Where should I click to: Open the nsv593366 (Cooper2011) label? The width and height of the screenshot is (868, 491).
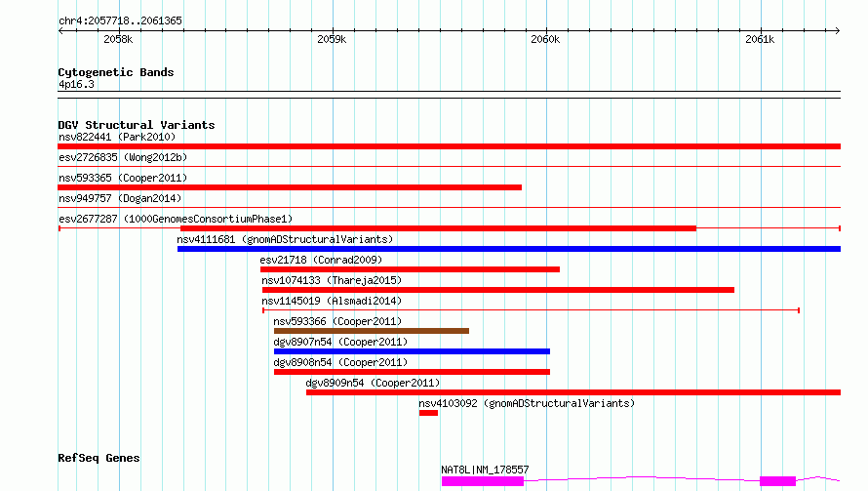[337, 321]
